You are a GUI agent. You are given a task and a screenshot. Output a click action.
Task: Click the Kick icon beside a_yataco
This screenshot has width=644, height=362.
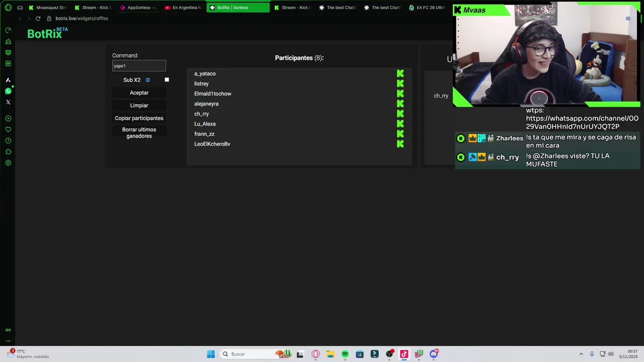[x=400, y=73]
